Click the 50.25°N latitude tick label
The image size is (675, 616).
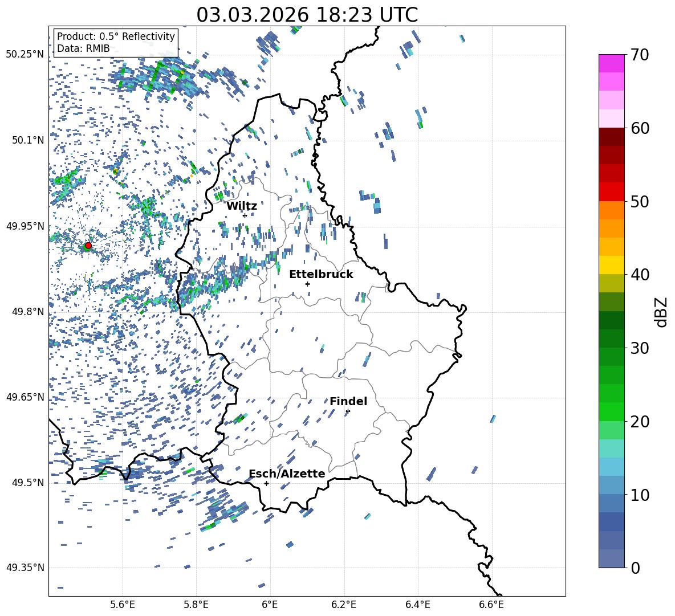25,55
